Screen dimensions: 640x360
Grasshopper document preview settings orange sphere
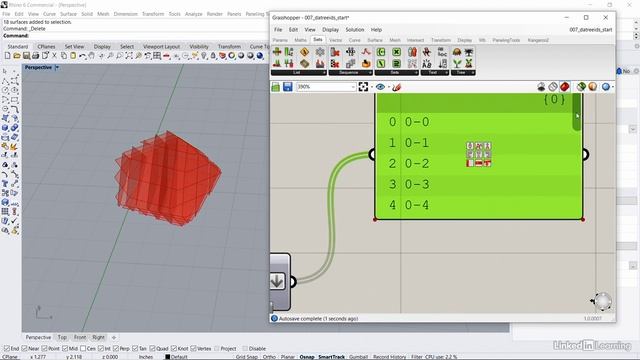pos(593,87)
